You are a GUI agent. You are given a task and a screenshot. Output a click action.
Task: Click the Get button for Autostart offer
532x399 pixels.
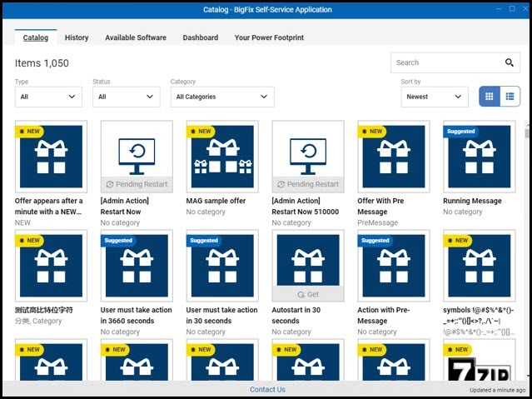coord(308,294)
